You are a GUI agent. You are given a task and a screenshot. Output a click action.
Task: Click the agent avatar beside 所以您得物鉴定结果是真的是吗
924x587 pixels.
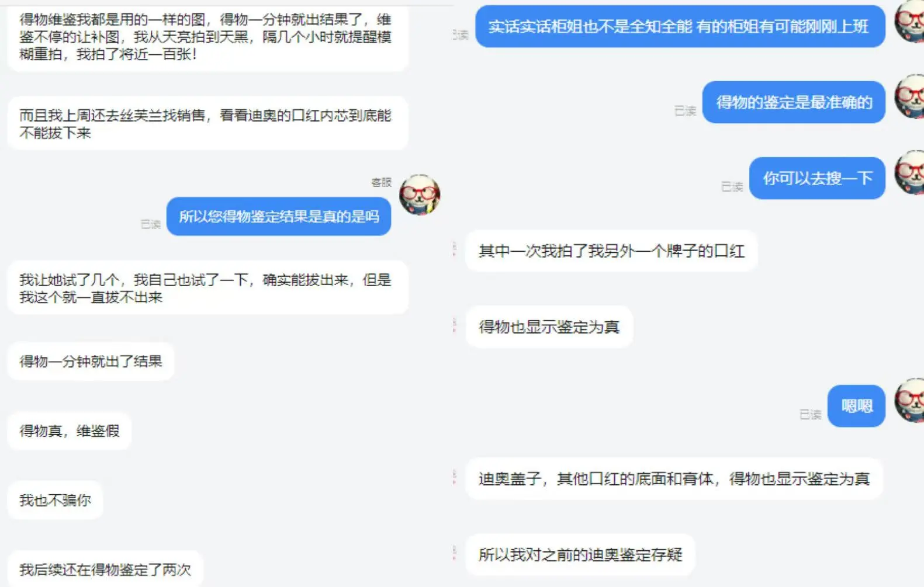tap(420, 194)
